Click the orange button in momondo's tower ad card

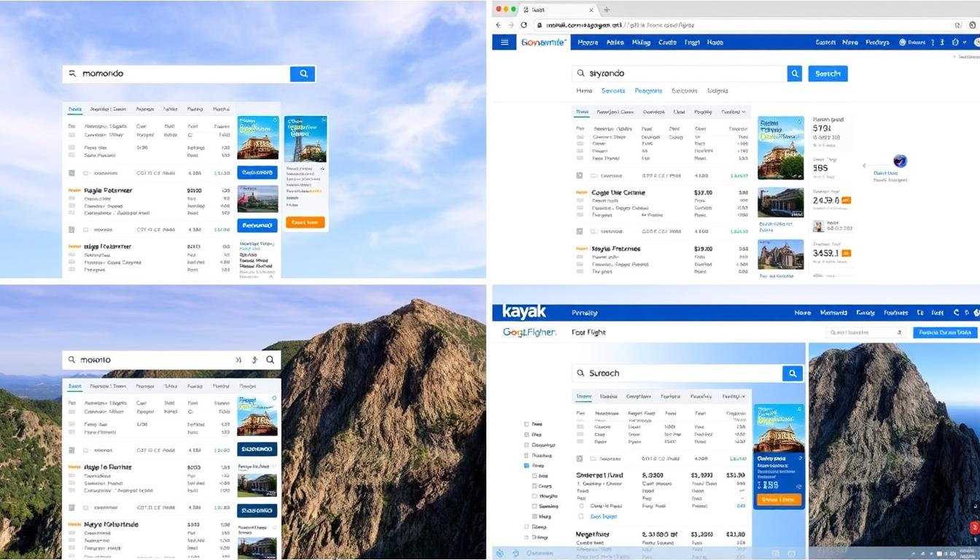coord(305,222)
